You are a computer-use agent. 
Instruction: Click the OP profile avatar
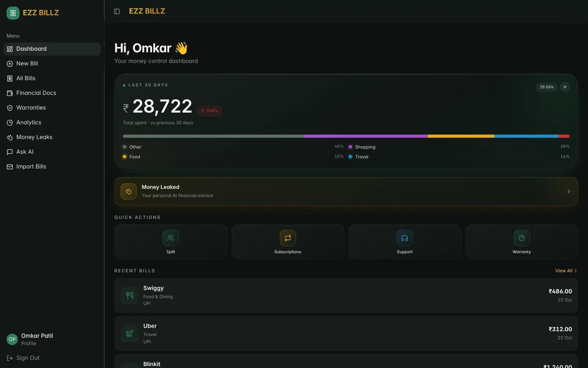[12, 339]
